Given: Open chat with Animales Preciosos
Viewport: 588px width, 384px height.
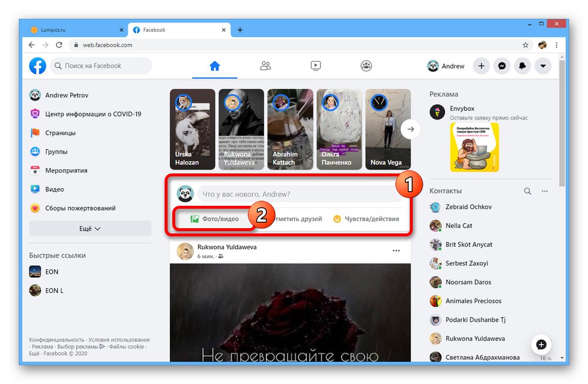Looking at the screenshot, I should tap(489, 300).
